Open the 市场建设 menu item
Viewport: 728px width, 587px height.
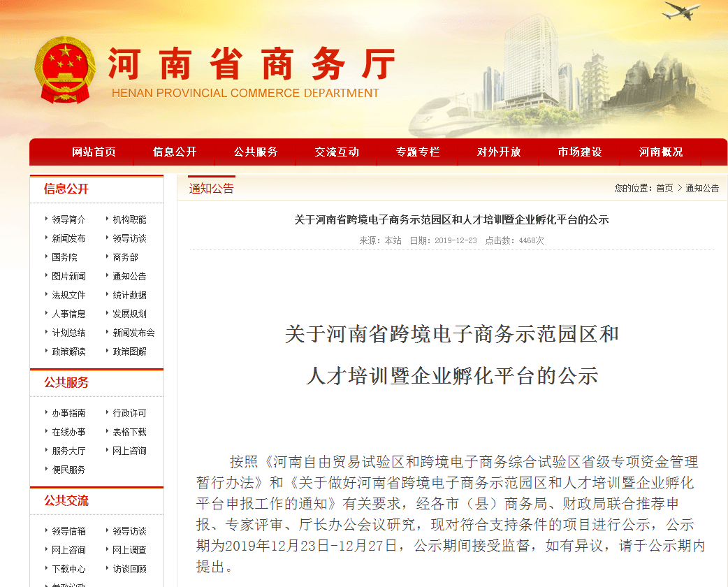580,152
